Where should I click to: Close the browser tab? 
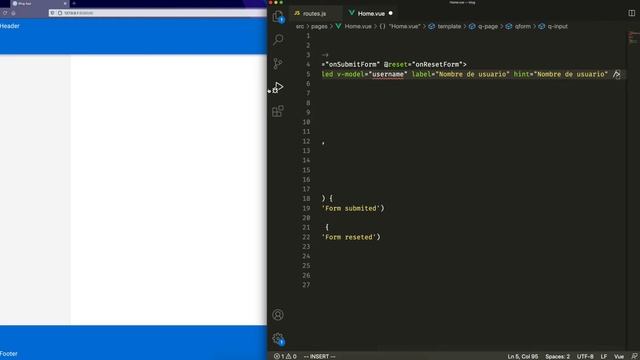[x=65, y=4]
